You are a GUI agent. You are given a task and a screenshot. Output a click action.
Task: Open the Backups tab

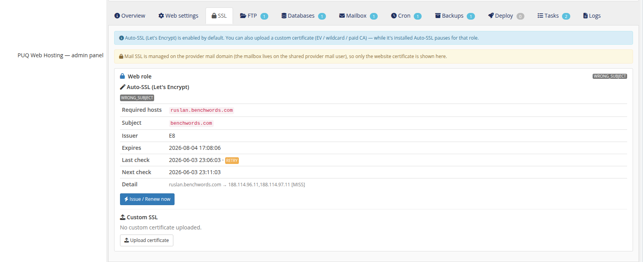(455, 16)
